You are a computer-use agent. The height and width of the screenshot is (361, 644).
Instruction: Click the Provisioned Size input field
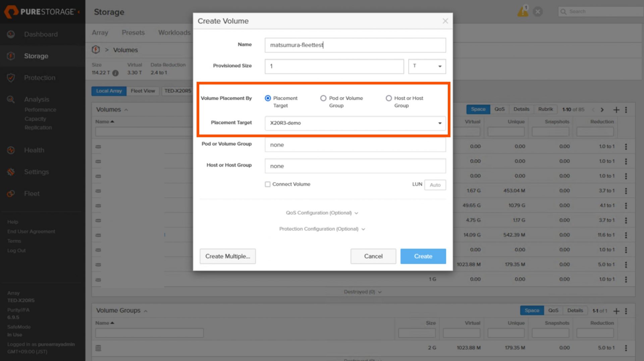(x=334, y=66)
